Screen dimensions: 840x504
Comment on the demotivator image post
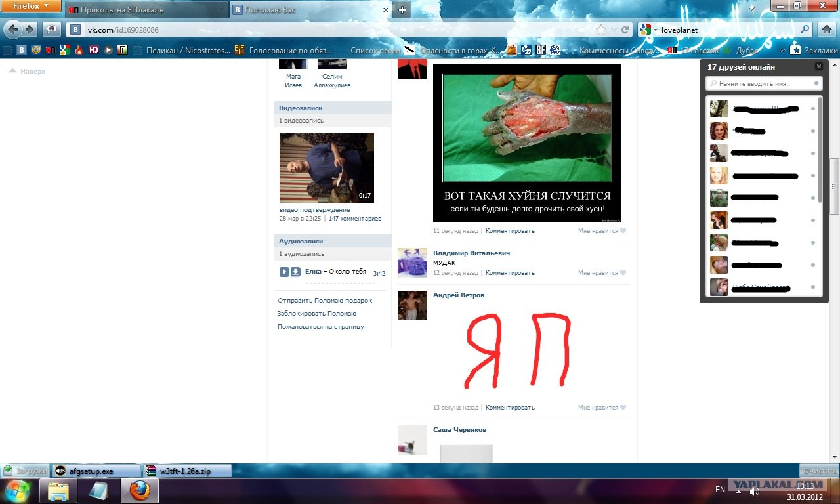click(x=510, y=231)
